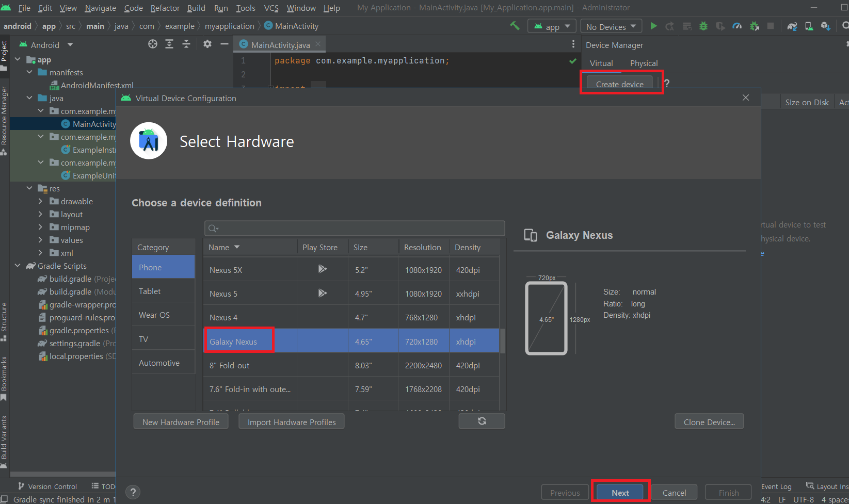Click Expand All icon in Project panel

tap(169, 44)
